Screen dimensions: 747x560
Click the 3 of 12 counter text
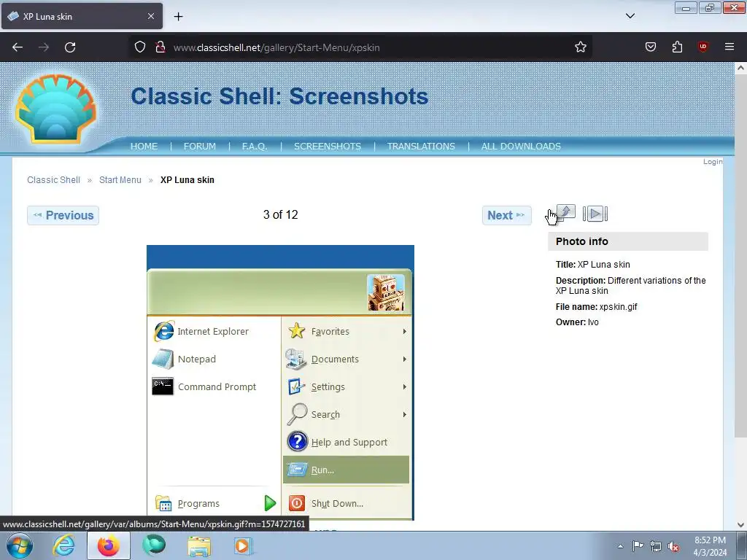[x=281, y=215]
